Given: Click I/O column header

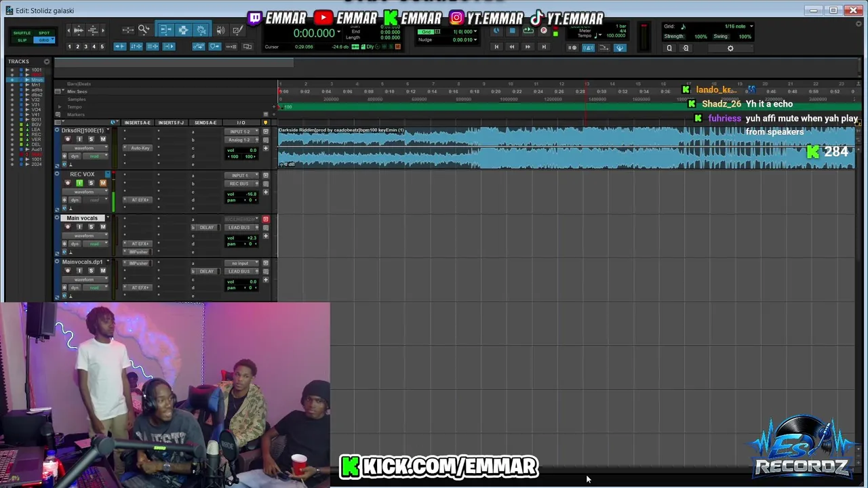Looking at the screenshot, I should (241, 123).
